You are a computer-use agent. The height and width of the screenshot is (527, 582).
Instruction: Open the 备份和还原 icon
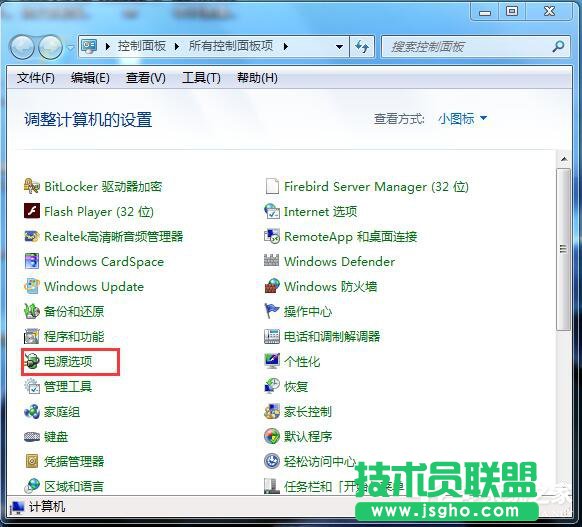(x=32, y=311)
